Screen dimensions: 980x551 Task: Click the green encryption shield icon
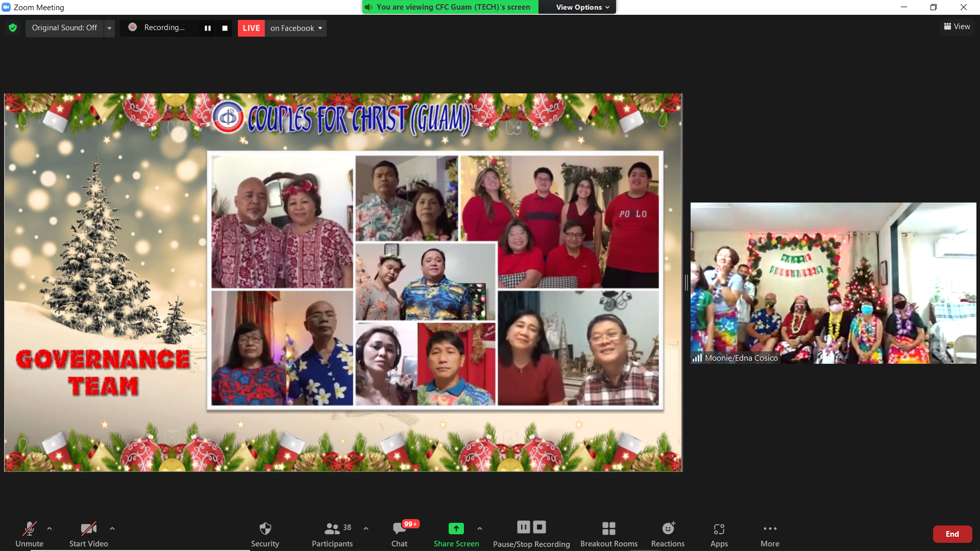(13, 28)
